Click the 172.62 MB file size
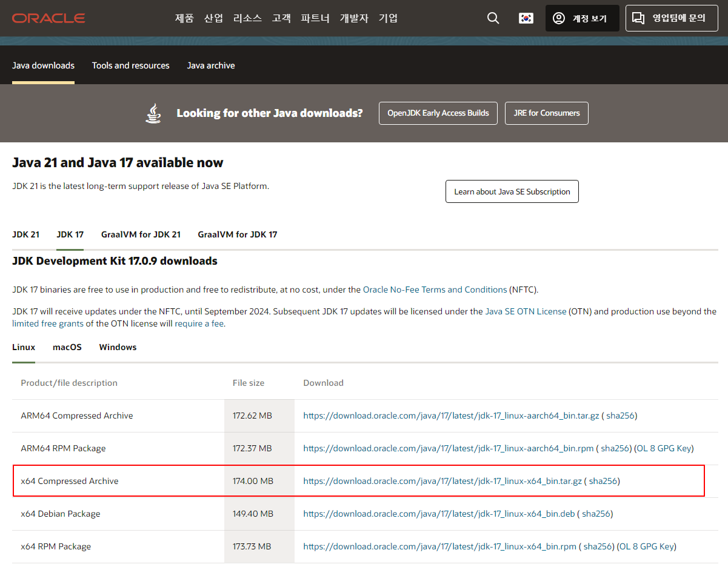 pyautogui.click(x=252, y=416)
